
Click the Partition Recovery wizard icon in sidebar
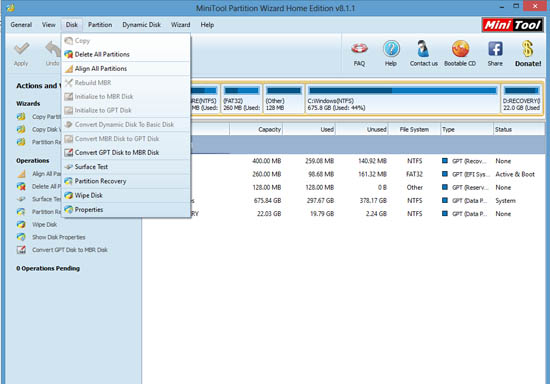tap(21, 142)
